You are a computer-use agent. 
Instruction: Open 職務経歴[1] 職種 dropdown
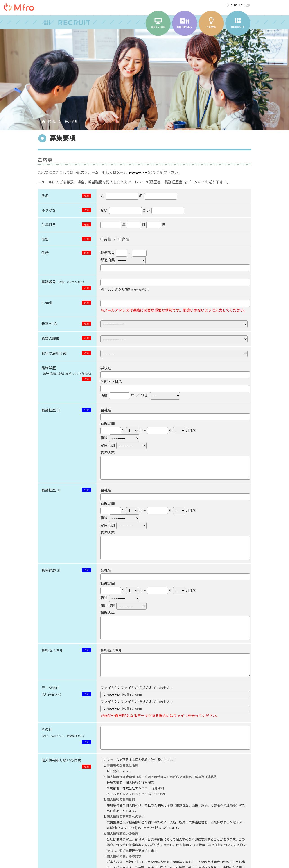(x=124, y=438)
